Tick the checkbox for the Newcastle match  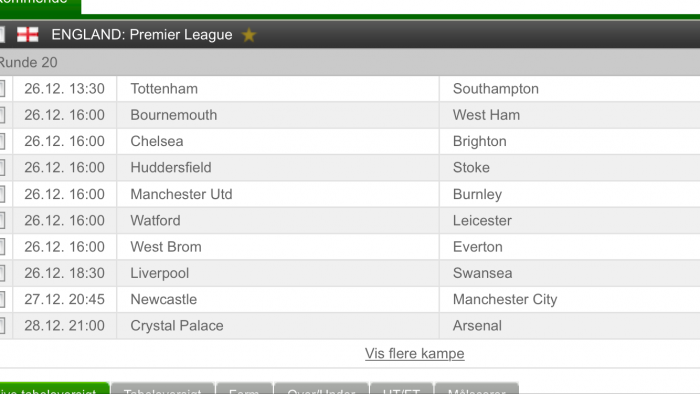[2, 299]
